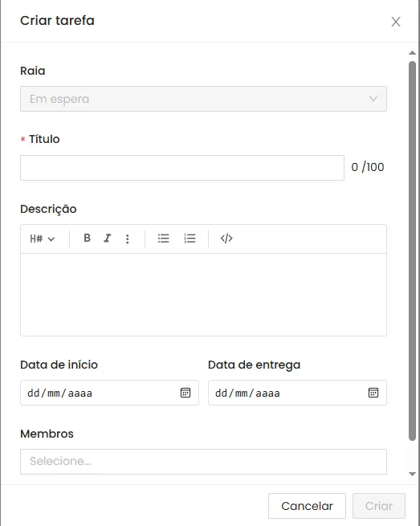Click the Criar tarefa dialog title
Screen dimensions: 420x526
(57, 20)
